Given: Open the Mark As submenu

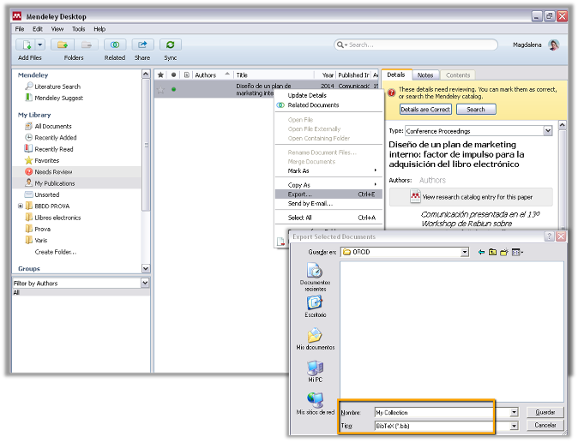Looking at the screenshot, I should 328,171.
